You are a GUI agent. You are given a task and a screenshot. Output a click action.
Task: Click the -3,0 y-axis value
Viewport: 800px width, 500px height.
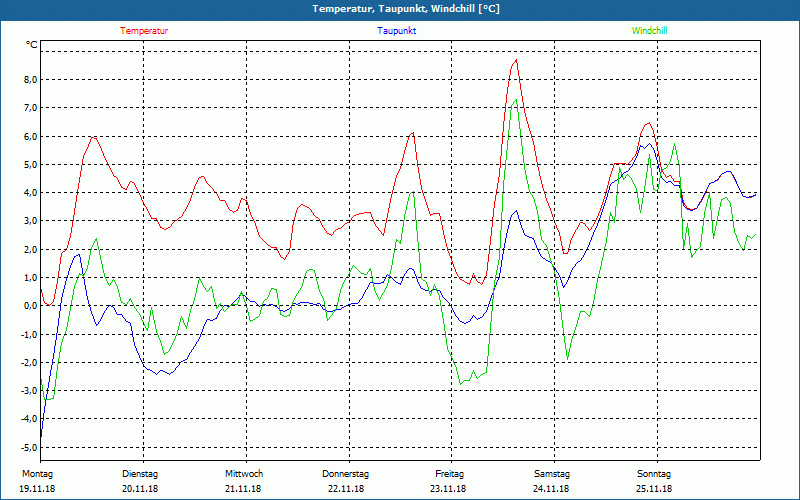click(x=28, y=391)
